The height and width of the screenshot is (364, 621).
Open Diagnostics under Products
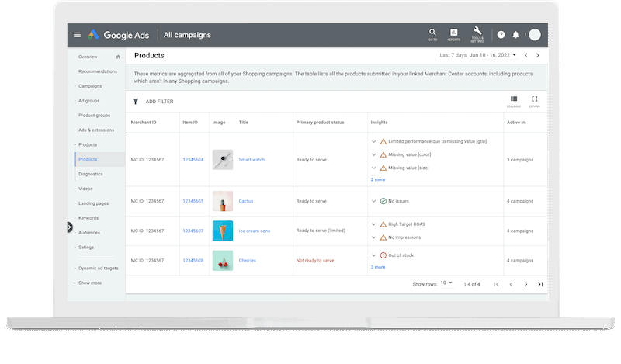pos(90,175)
